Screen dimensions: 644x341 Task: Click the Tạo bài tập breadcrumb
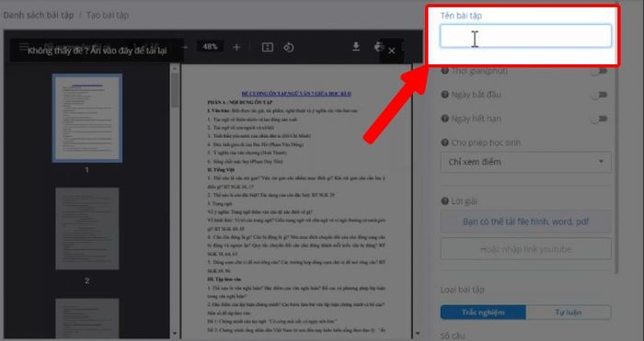click(x=108, y=16)
